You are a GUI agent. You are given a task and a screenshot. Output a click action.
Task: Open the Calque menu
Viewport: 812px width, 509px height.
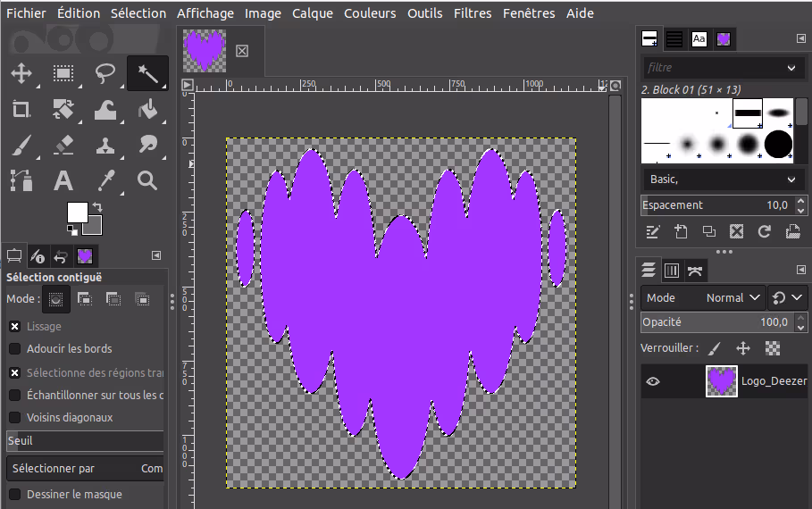(313, 13)
